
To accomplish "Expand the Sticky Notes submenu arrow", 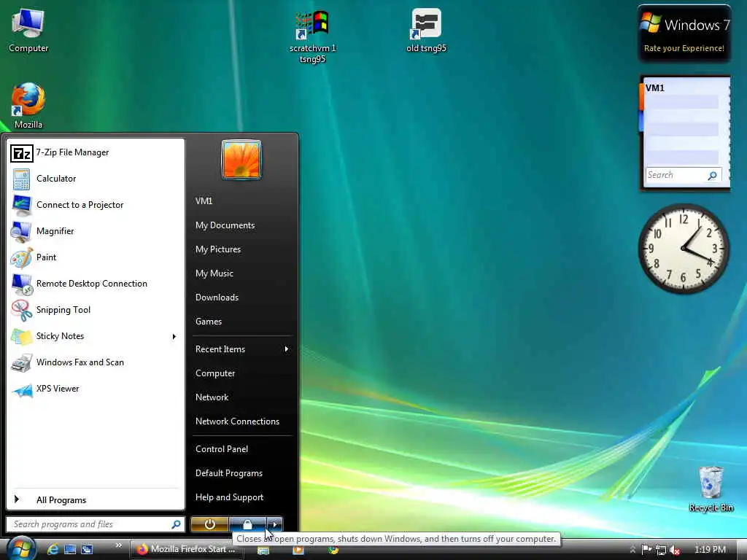I will click(174, 337).
